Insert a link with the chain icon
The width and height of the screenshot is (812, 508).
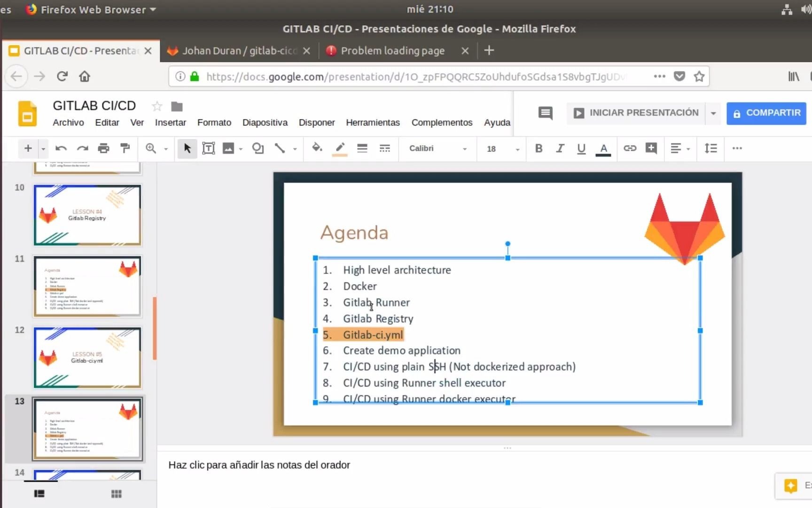point(630,148)
